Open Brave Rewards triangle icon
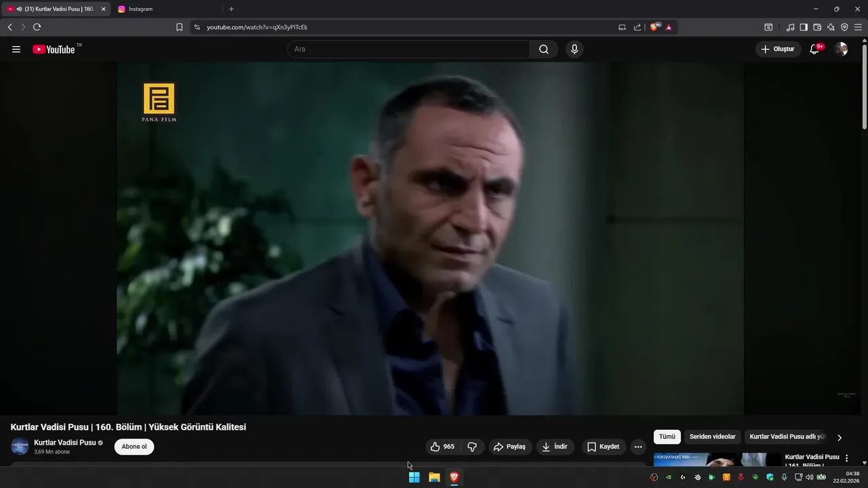 coord(669,27)
